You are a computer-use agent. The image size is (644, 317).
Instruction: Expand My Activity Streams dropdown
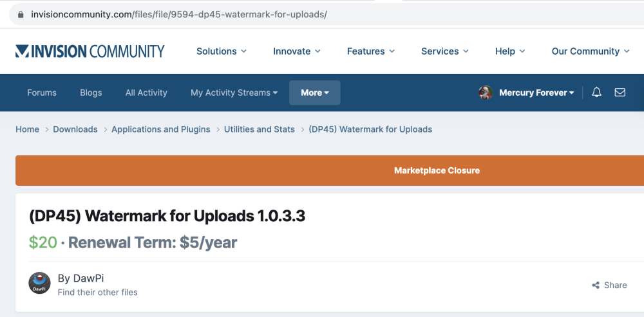click(234, 93)
